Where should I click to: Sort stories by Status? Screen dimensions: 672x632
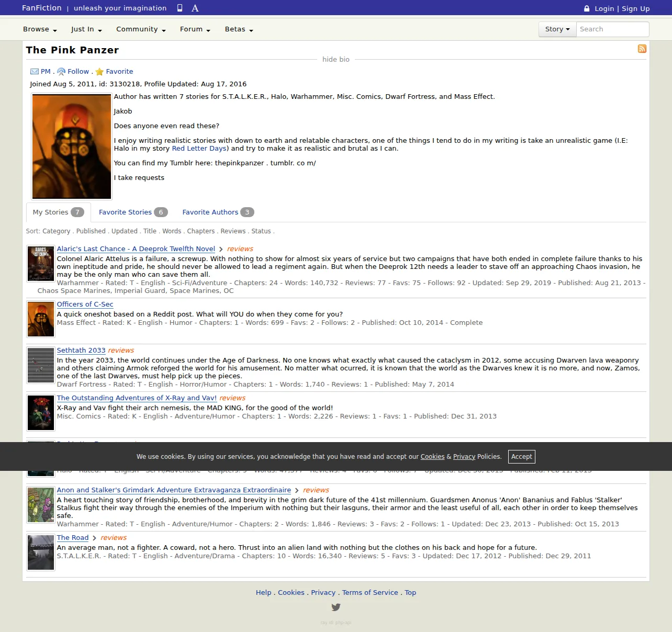[x=261, y=231]
